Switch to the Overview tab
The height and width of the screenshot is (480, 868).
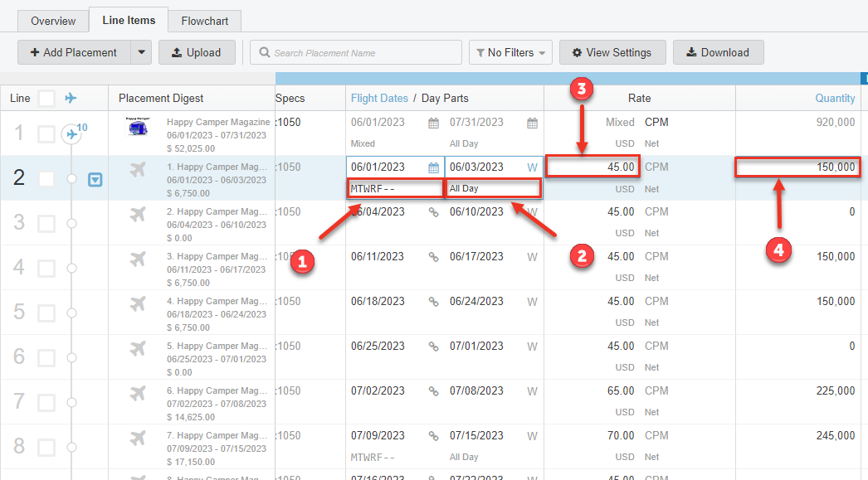pyautogui.click(x=53, y=21)
